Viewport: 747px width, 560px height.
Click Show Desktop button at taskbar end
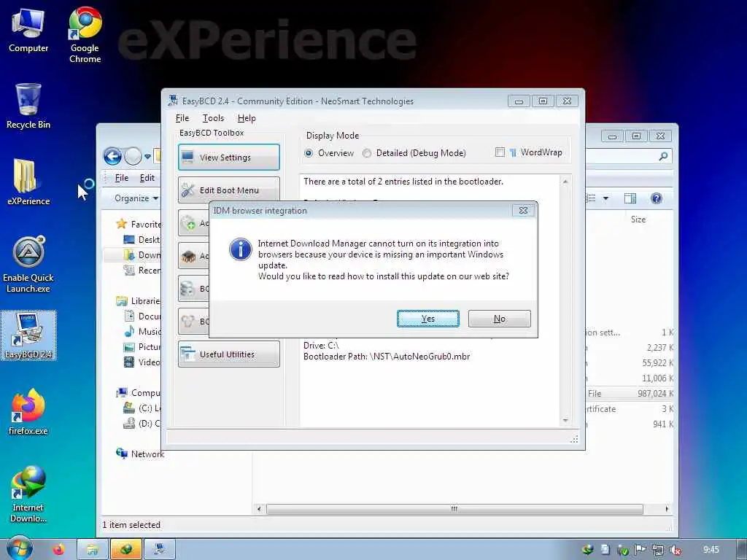742,549
